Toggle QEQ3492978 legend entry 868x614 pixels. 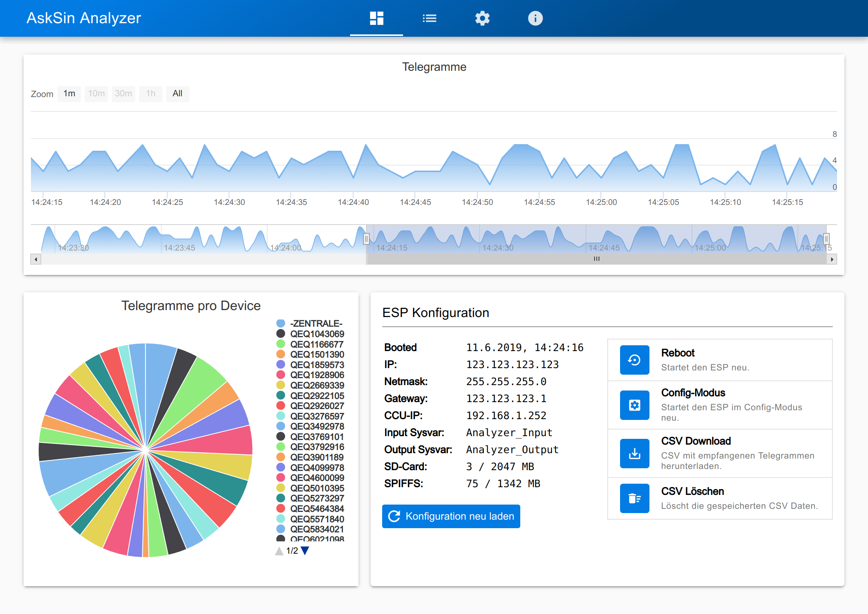[x=310, y=426]
